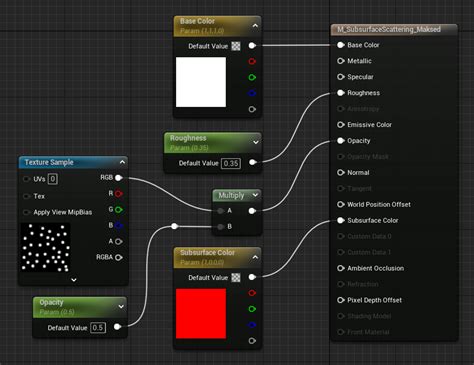Click the RGBA output pin on Texture Sample
The width and height of the screenshot is (474, 365).
click(119, 257)
